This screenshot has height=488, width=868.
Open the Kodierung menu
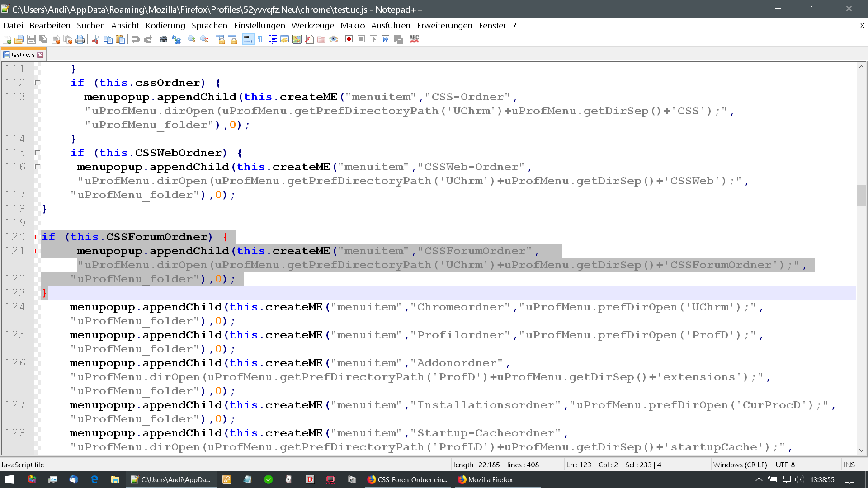165,26
